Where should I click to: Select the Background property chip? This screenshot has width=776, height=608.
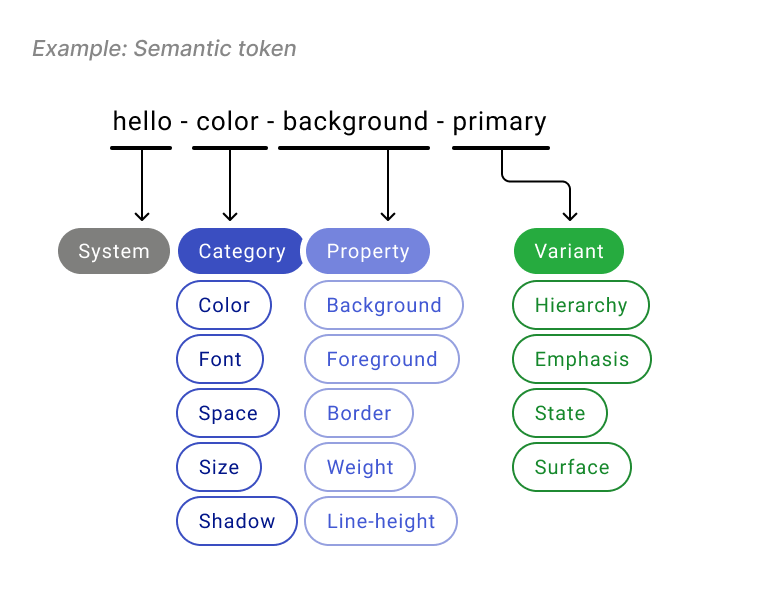384,305
